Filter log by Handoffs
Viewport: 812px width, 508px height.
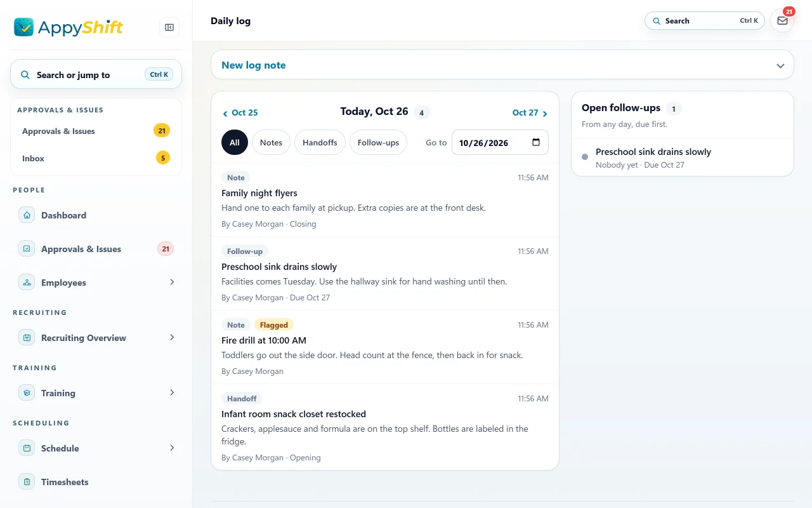pyautogui.click(x=320, y=142)
